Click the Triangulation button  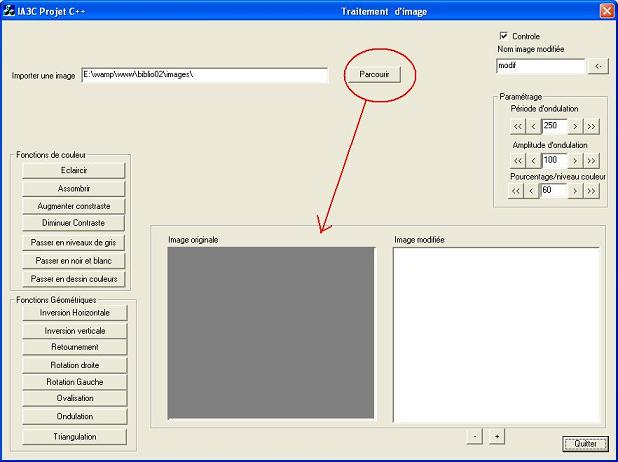coord(75,437)
